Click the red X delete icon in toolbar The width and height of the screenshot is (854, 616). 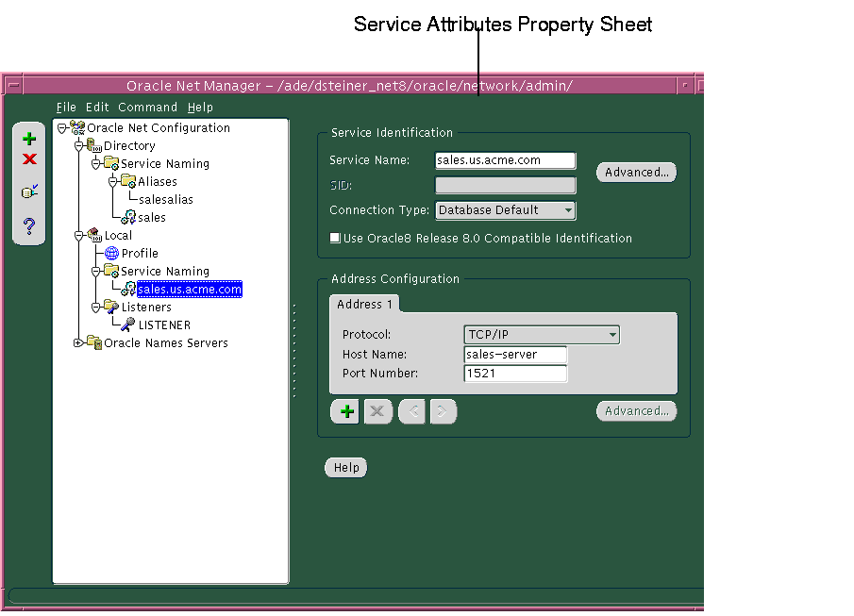(28, 160)
